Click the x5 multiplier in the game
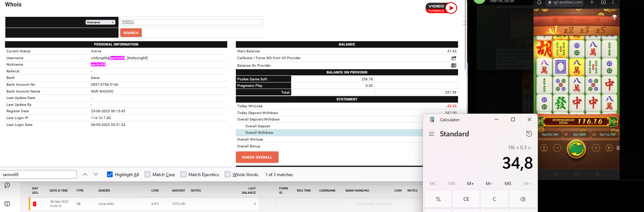 [600, 30]
